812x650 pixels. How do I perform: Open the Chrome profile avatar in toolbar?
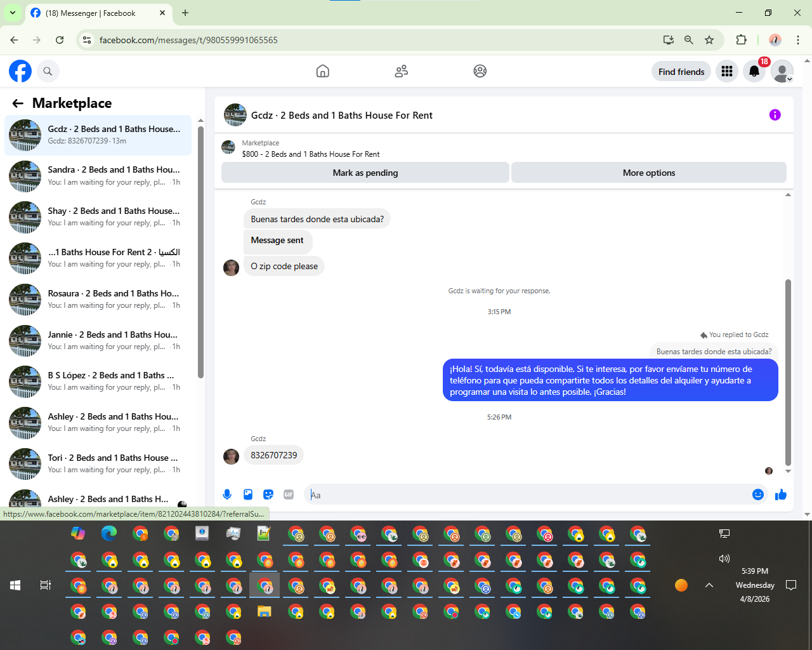point(775,40)
